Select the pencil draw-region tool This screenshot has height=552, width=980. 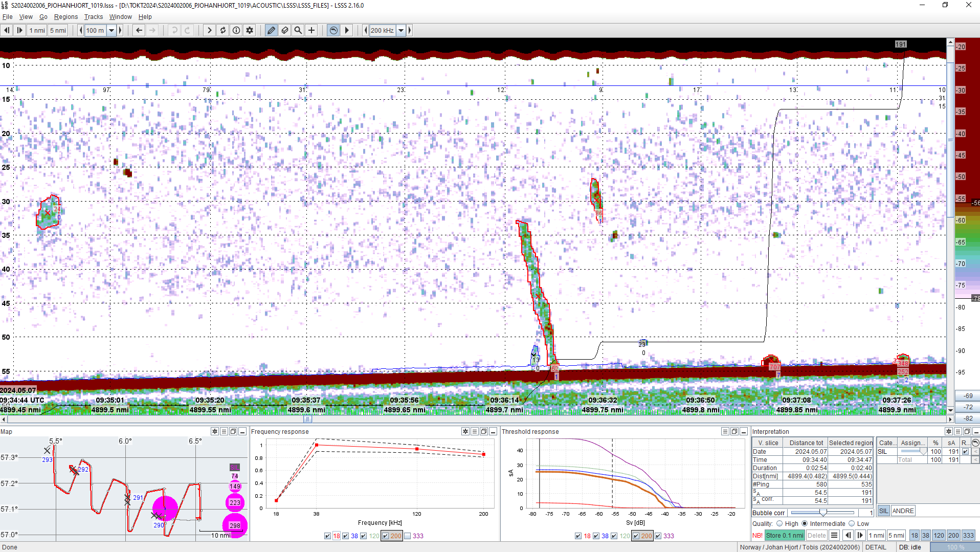coord(271,30)
